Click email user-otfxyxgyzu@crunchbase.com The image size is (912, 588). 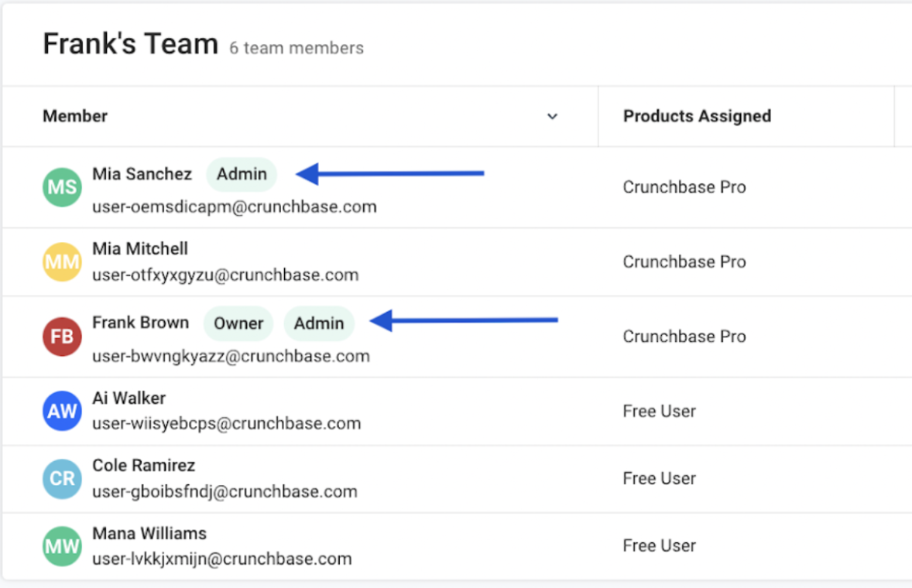coord(225,275)
